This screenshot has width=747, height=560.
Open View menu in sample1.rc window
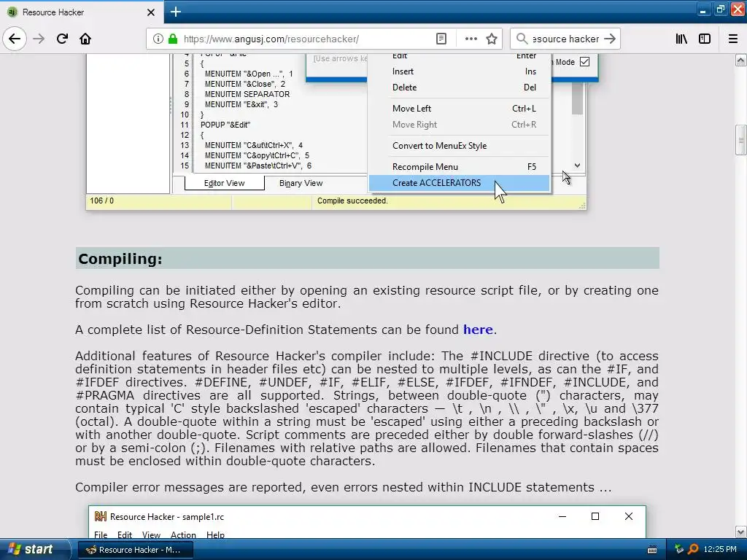click(151, 534)
